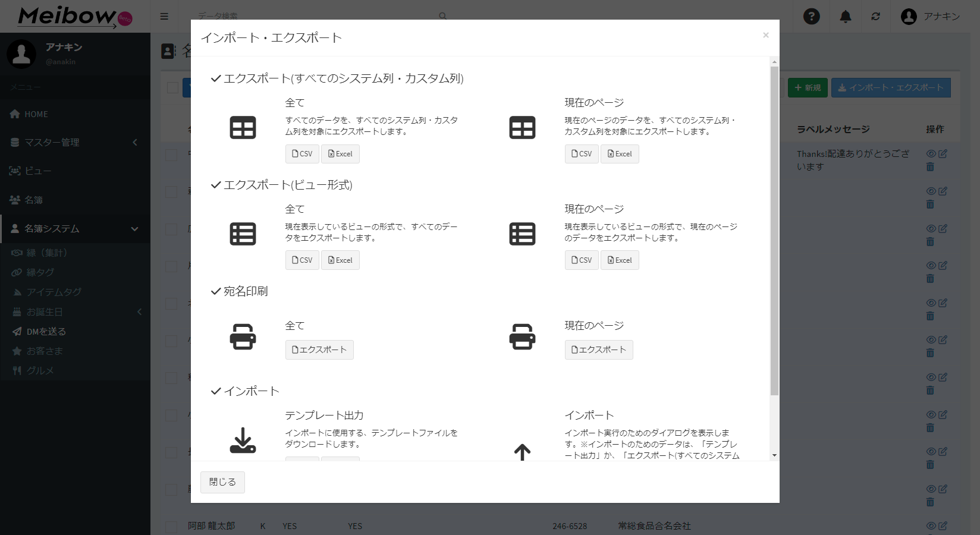Click エクスポート under 宛名印刷 現在のページ
Screen dimensions: 980x535
click(x=599, y=350)
